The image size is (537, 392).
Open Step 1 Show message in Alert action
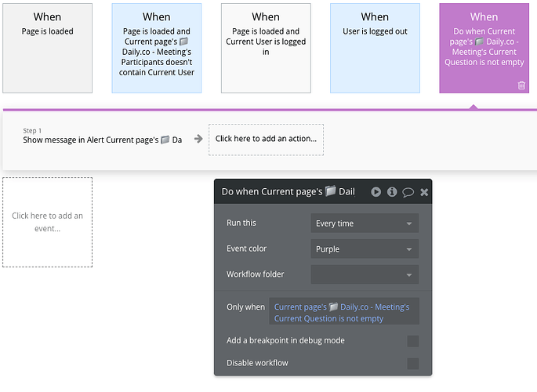(102, 140)
